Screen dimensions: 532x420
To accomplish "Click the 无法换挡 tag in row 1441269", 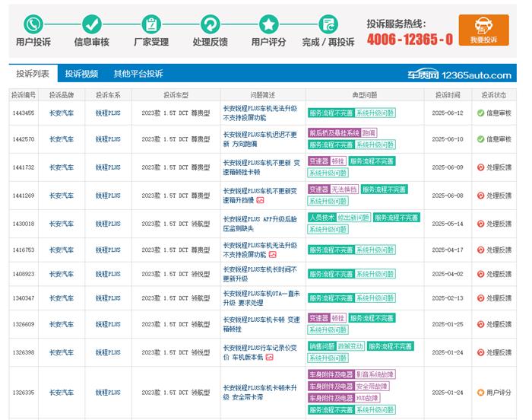I will tap(344, 189).
